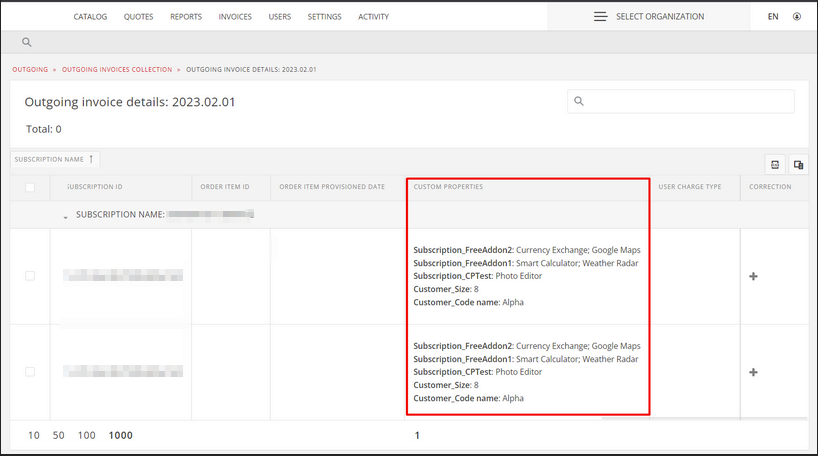Open the Select Organization dropdown
Viewport: 818px width, 456px height.
(x=649, y=17)
